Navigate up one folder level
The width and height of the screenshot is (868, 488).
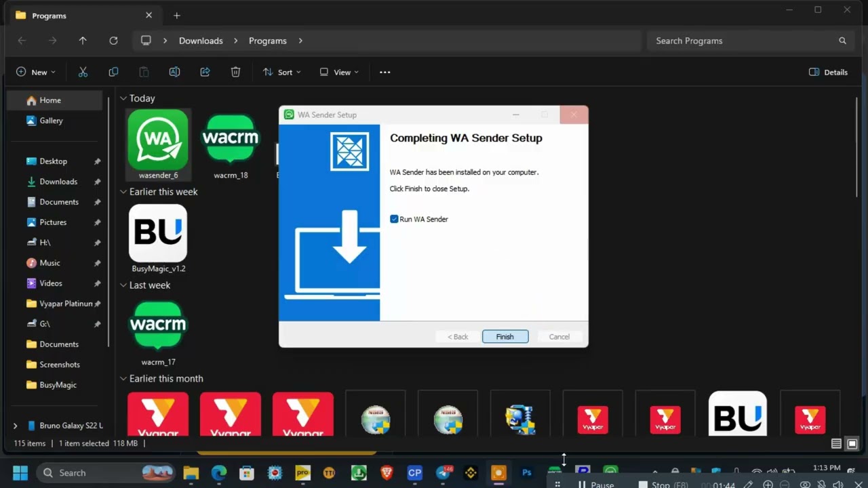coord(83,41)
